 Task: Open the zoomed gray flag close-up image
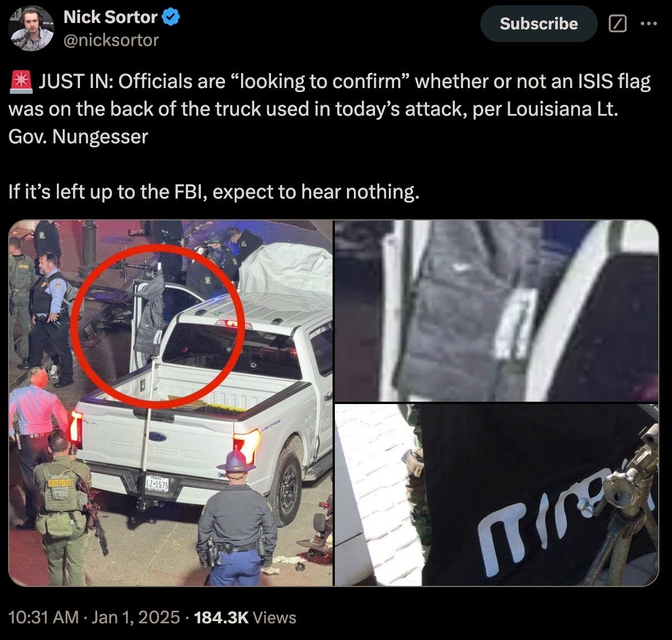coord(497,311)
